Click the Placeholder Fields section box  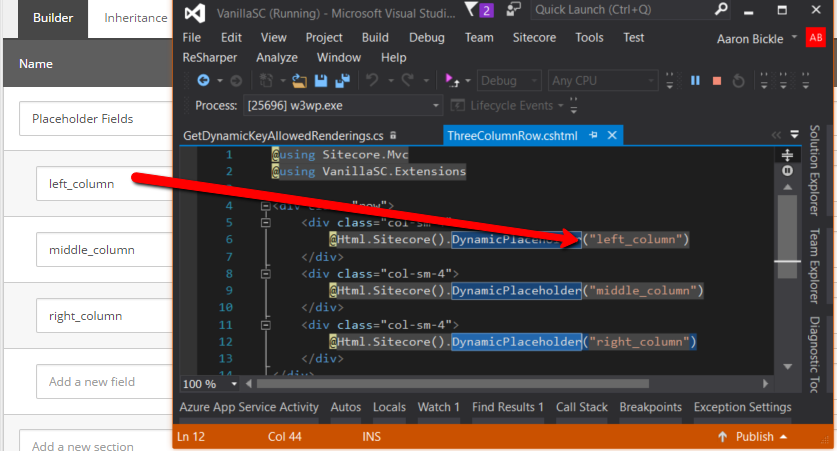pyautogui.click(x=96, y=118)
